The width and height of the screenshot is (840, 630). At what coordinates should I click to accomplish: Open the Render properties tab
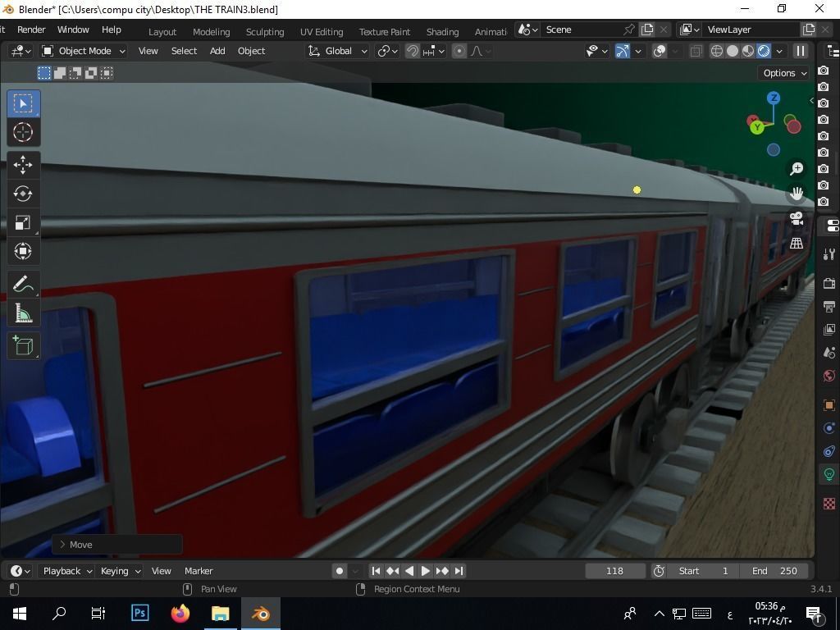pos(829,283)
